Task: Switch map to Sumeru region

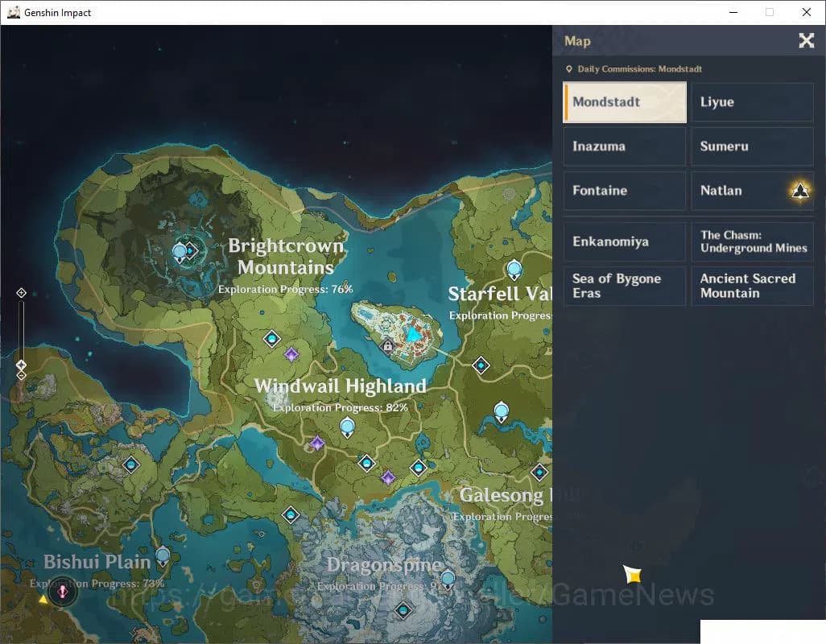Action: 752,147
